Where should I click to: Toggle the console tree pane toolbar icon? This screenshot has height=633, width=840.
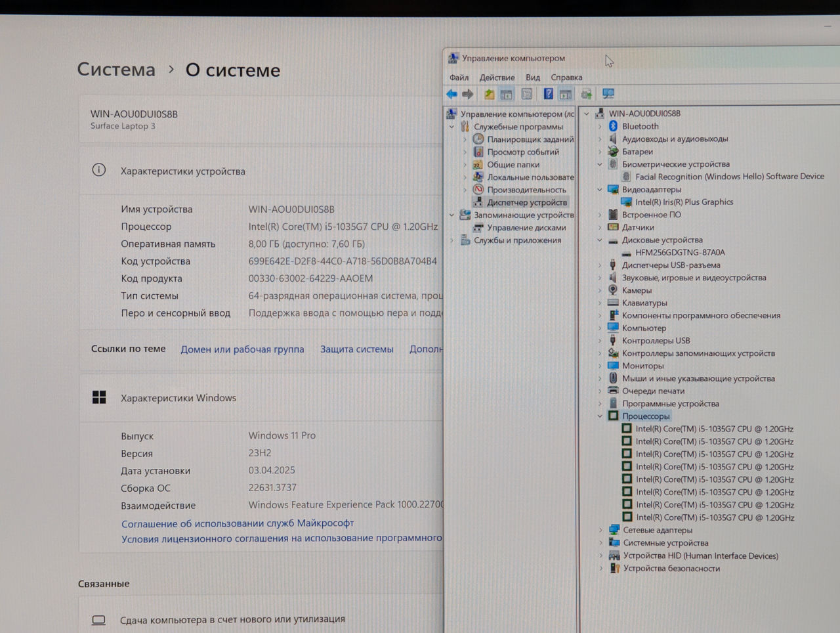(x=507, y=94)
